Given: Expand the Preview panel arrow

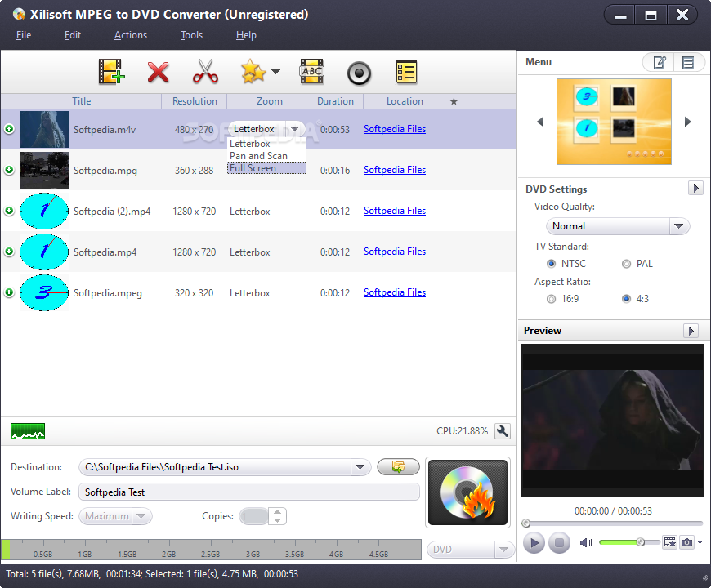Looking at the screenshot, I should (x=691, y=331).
